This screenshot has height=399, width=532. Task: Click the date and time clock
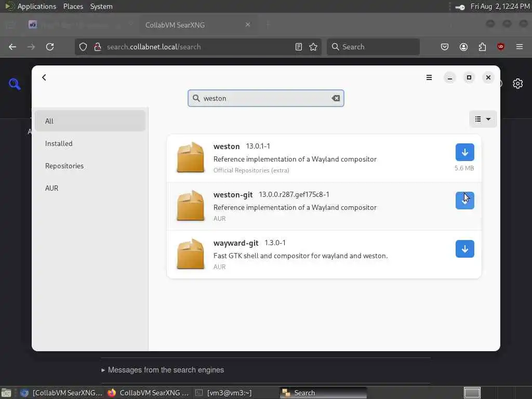pos(500,6)
